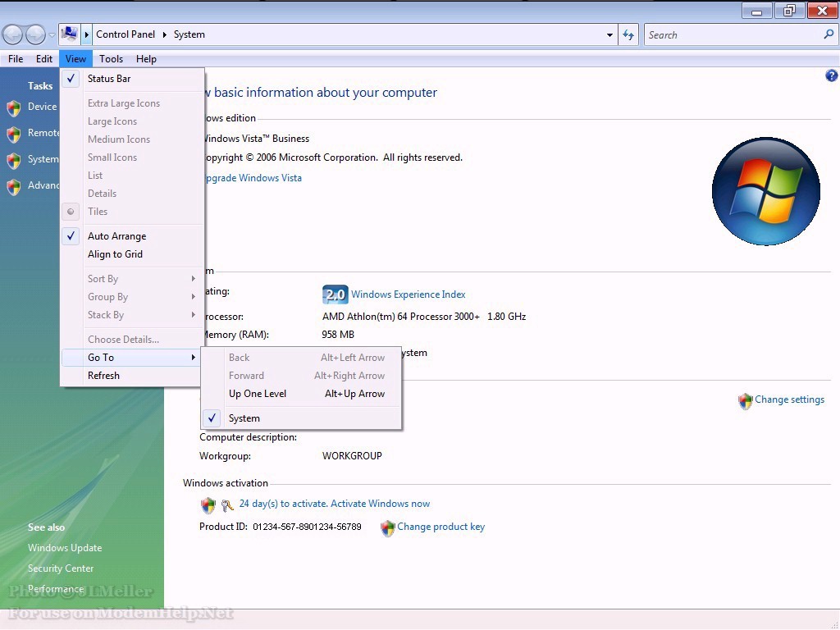Viewport: 840px width, 630px height.
Task: Expand the Go To submenu
Action: pyautogui.click(x=132, y=358)
